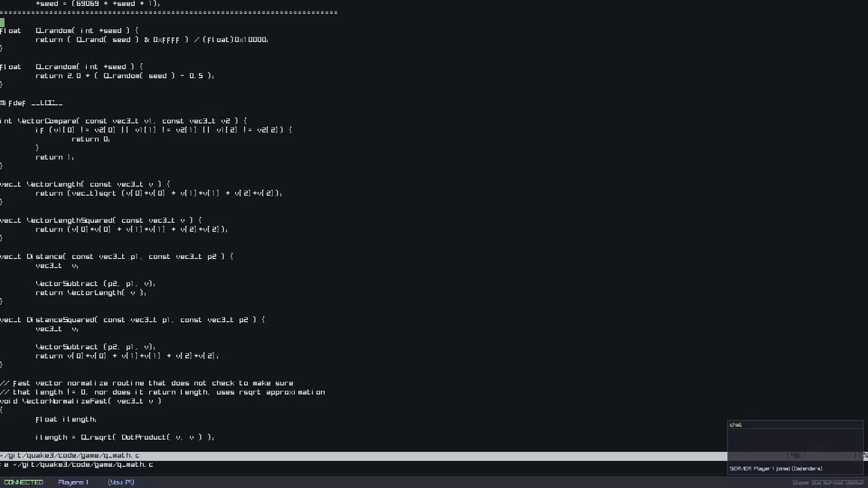This screenshot has width=868, height=488.
Task: Click the green cursor block in editor
Action: click(2, 22)
